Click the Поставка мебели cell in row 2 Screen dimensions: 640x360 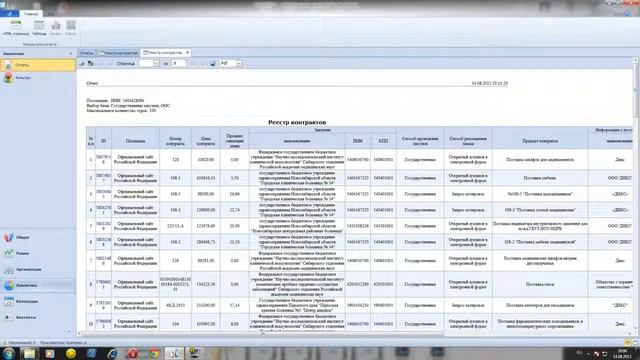pyautogui.click(x=540, y=178)
